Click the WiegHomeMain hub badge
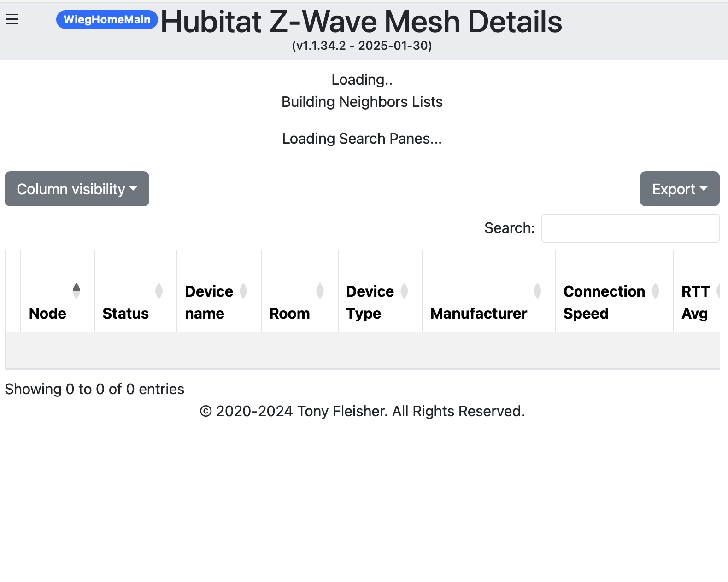Image resolution: width=728 pixels, height=582 pixels. point(107,19)
